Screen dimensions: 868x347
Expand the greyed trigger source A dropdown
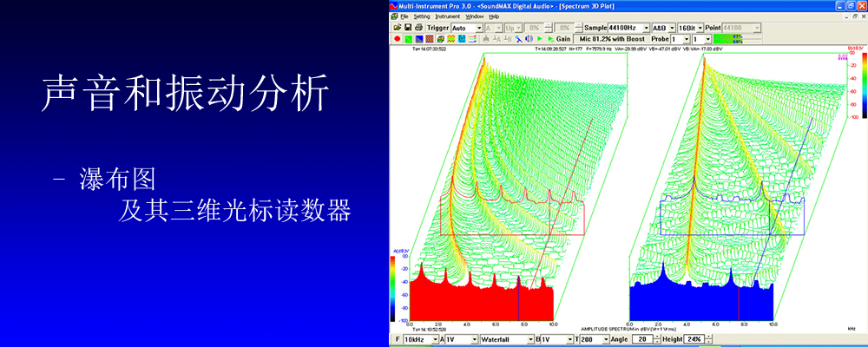498,28
